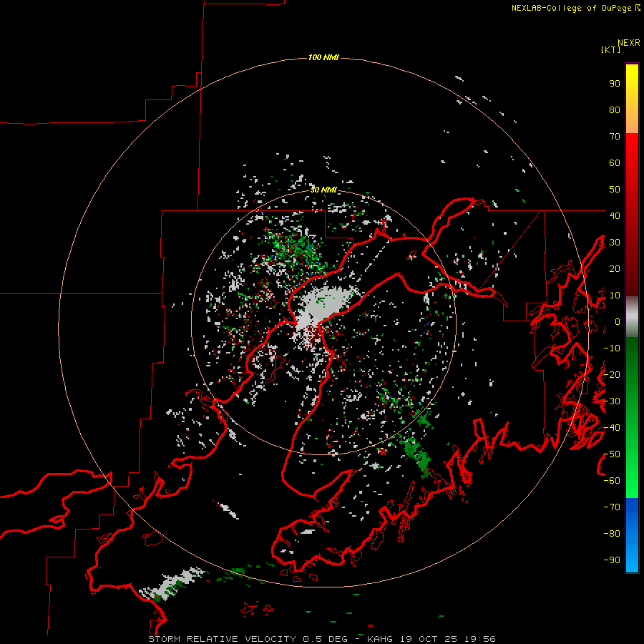Click the -20 value on the velocity scale
The height and width of the screenshot is (644, 644).
612,375
